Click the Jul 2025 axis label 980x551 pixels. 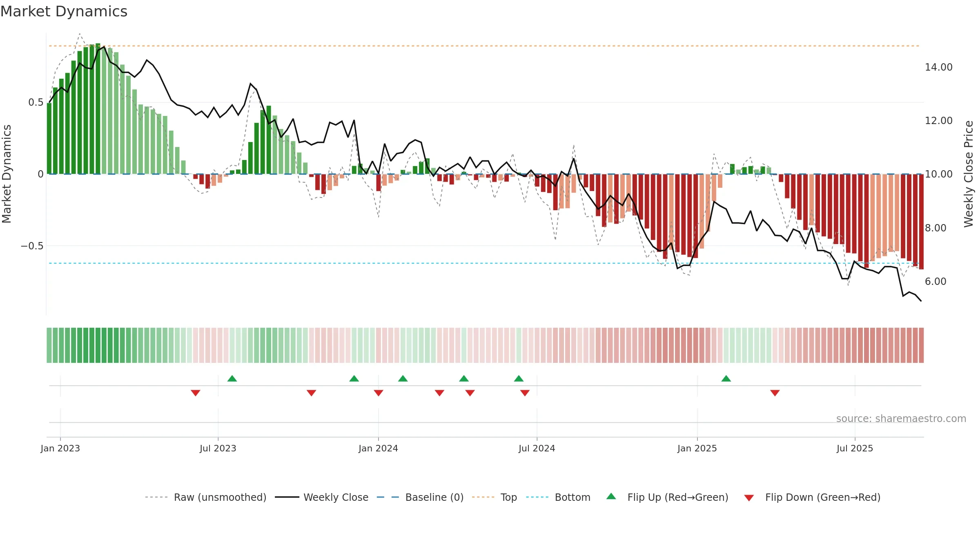coord(855,449)
